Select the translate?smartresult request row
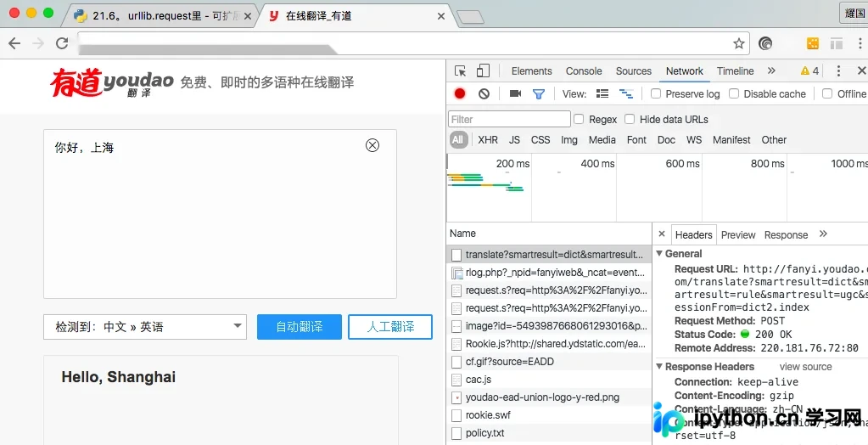Screen dimensions: 868x445 [x=549, y=255]
